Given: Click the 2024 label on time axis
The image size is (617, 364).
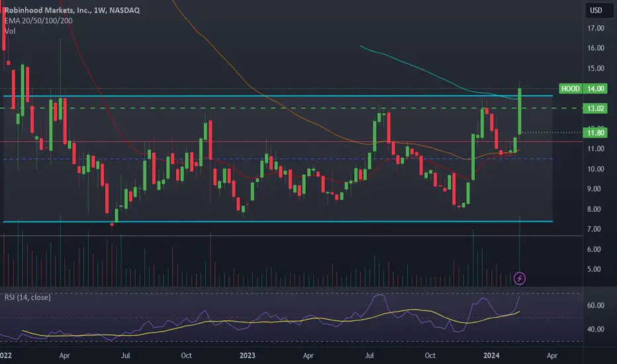Looking at the screenshot, I should [x=491, y=355].
